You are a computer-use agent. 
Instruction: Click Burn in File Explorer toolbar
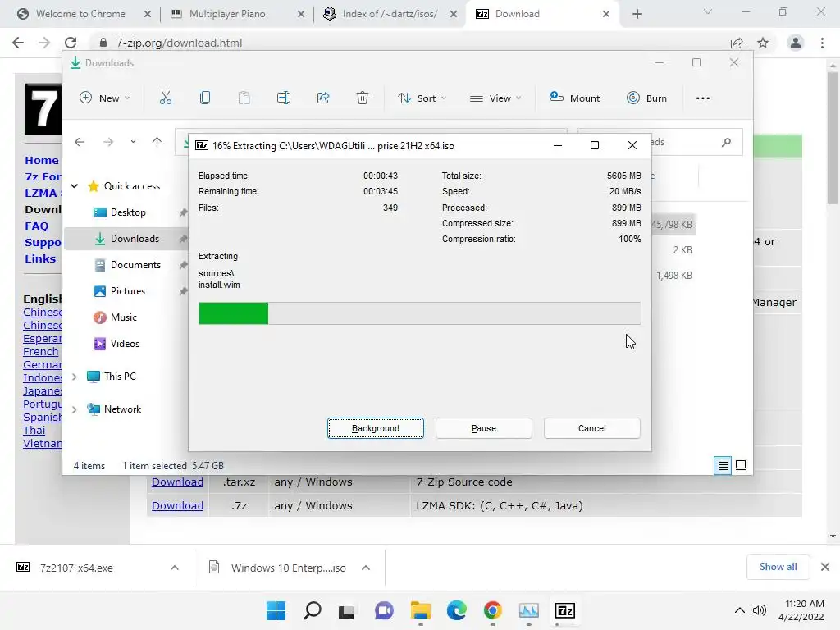coord(646,98)
